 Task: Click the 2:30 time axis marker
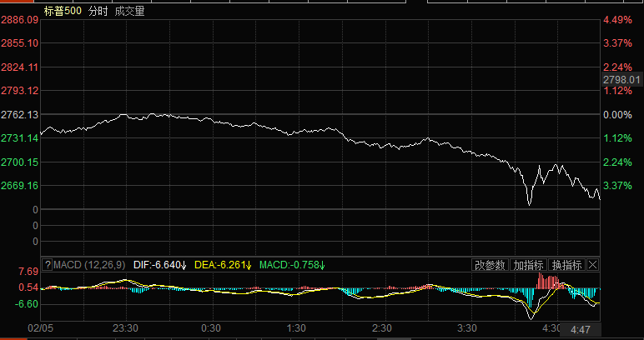tap(382, 329)
